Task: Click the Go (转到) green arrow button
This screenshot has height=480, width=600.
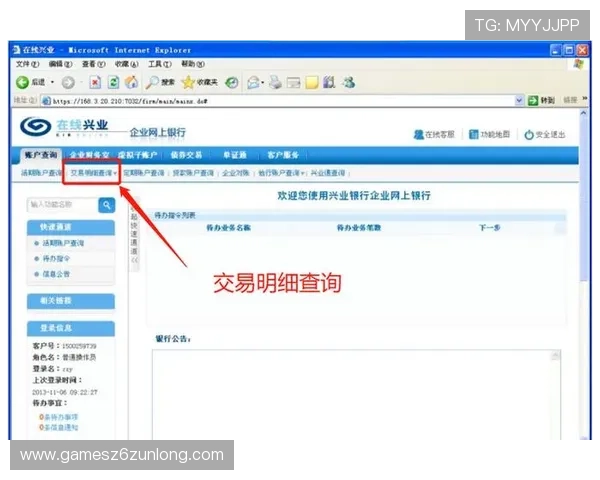Action: 533,100
